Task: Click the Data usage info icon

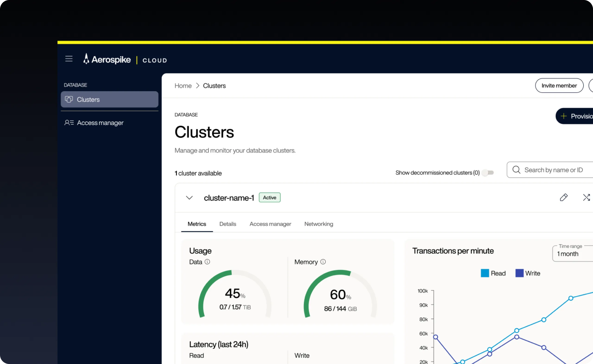Action: tap(207, 262)
